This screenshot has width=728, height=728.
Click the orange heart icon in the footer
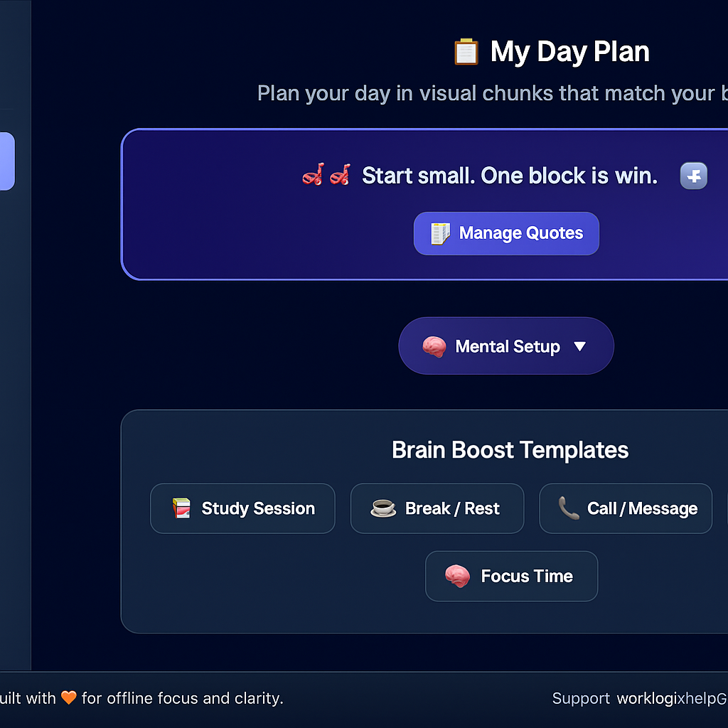[x=69, y=698]
